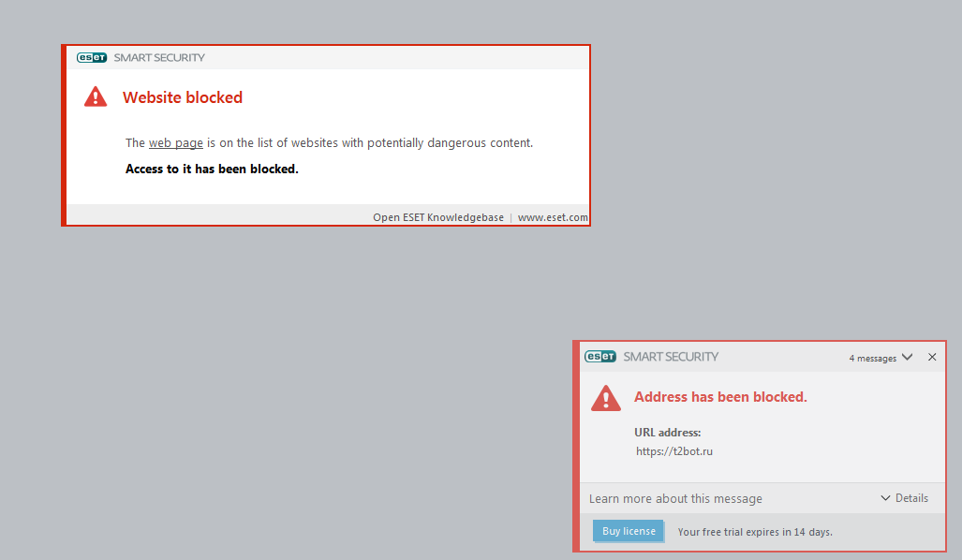This screenshot has height=560, width=962.
Task: Click the ESET logo in the Website blocked dialog
Action: (x=92, y=58)
